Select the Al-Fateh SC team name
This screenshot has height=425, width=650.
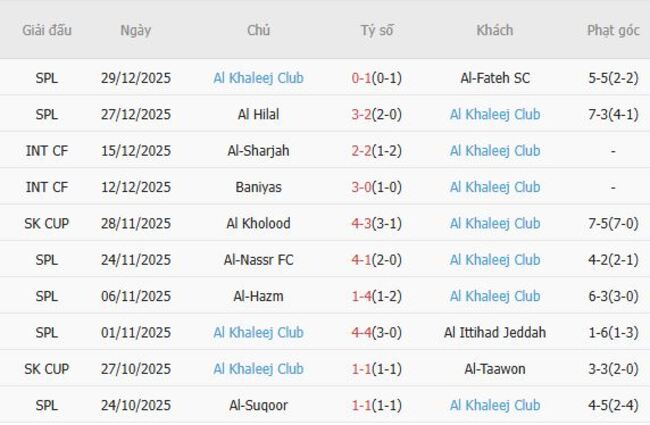click(495, 78)
